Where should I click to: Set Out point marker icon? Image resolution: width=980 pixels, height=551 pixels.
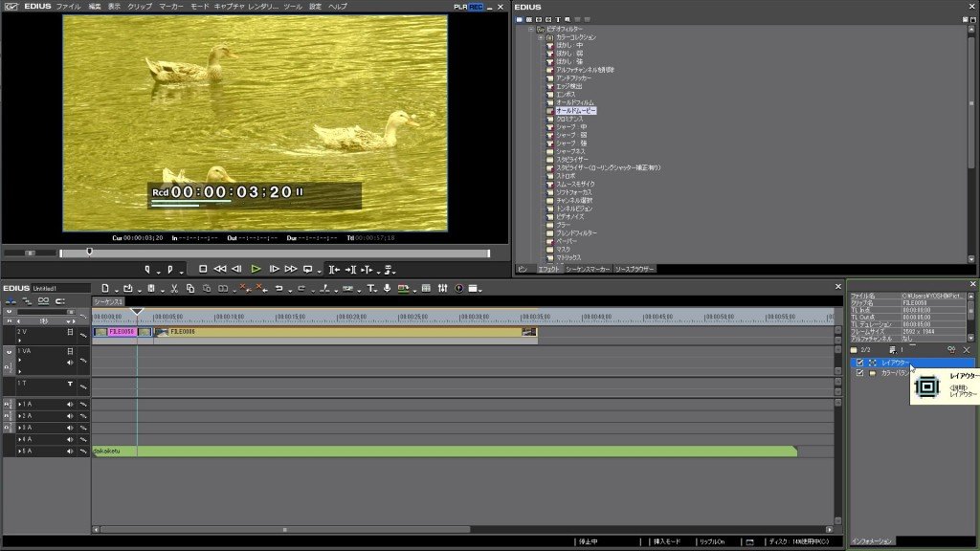170,269
